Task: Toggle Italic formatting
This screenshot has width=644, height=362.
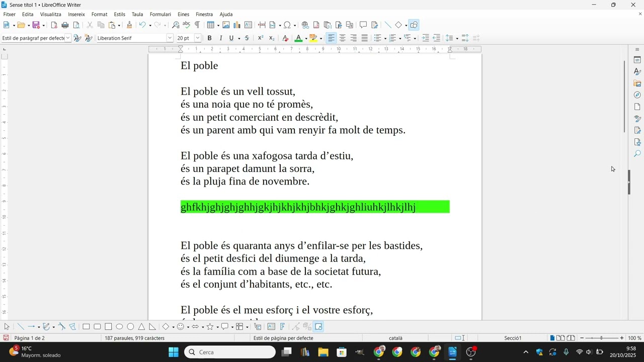Action: tap(221, 38)
